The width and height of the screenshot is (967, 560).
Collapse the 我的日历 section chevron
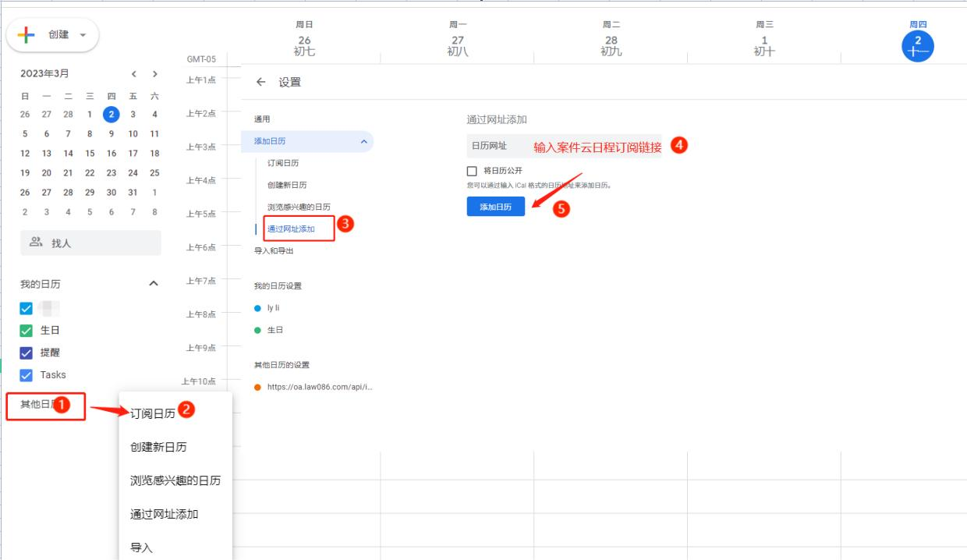(154, 283)
